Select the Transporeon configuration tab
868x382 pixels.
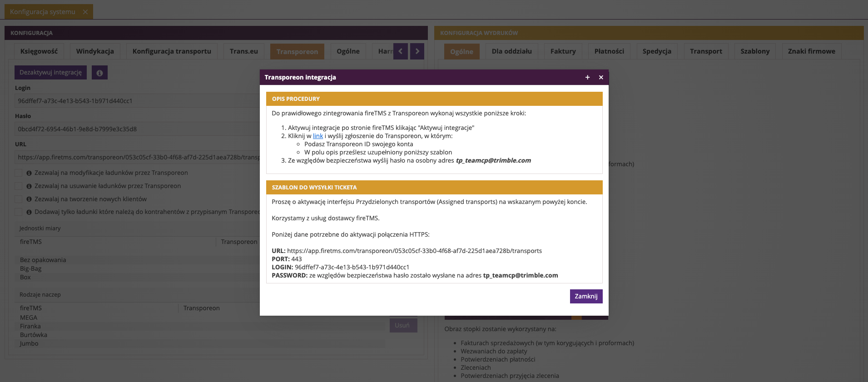pyautogui.click(x=297, y=51)
